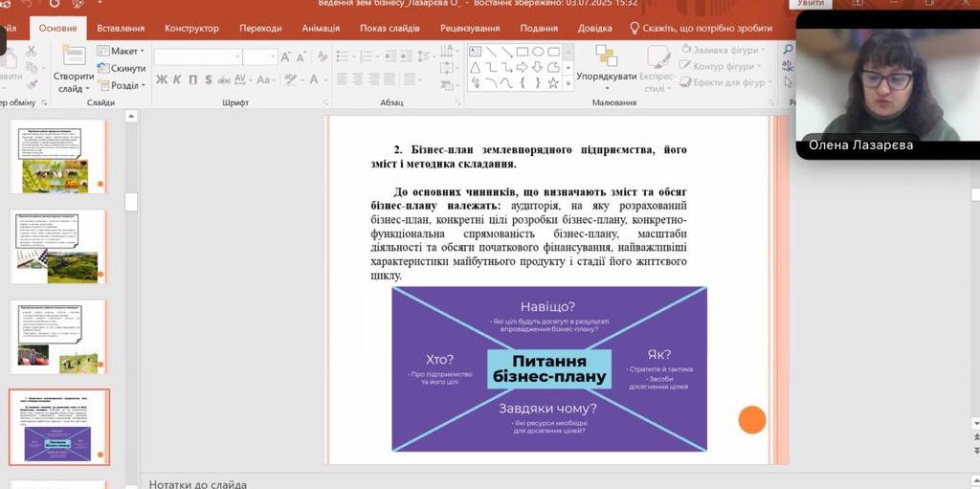Toggle bold formatting (Ж) in Шрифт group
This screenshot has height=489, width=980.
(162, 79)
